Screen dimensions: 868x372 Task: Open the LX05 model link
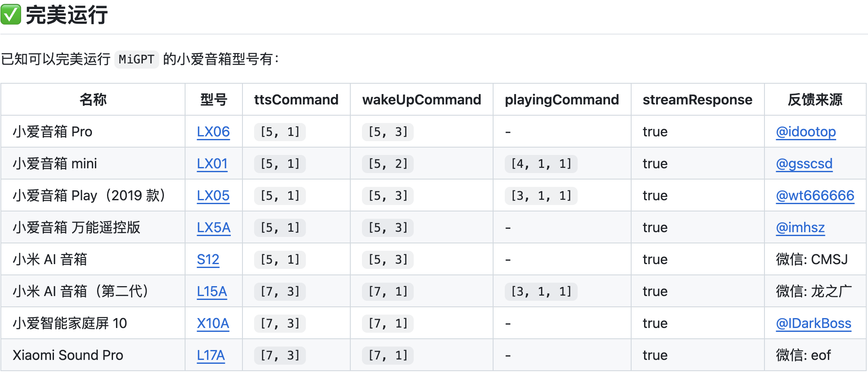click(213, 195)
